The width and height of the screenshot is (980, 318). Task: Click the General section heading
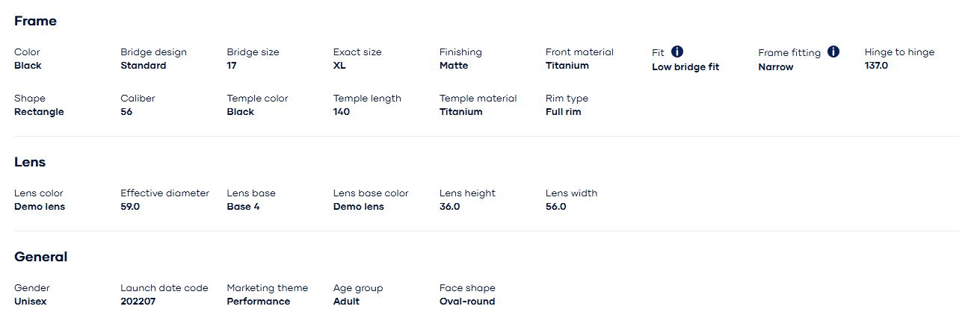click(x=40, y=257)
